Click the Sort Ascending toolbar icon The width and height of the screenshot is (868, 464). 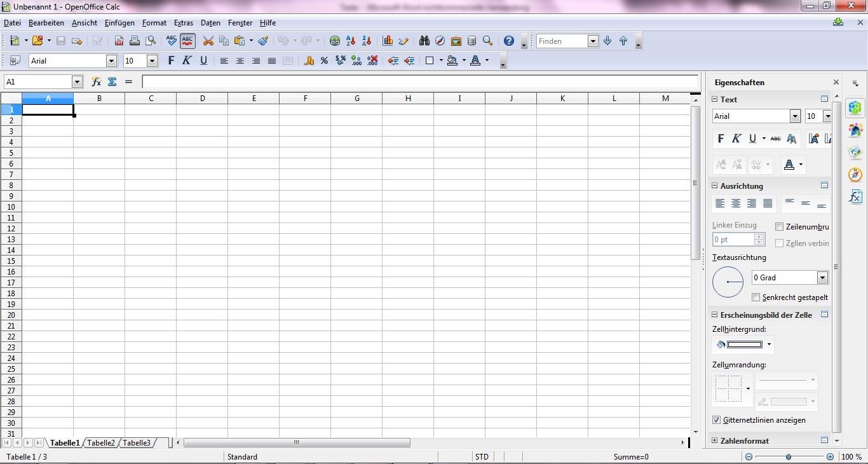(351, 41)
